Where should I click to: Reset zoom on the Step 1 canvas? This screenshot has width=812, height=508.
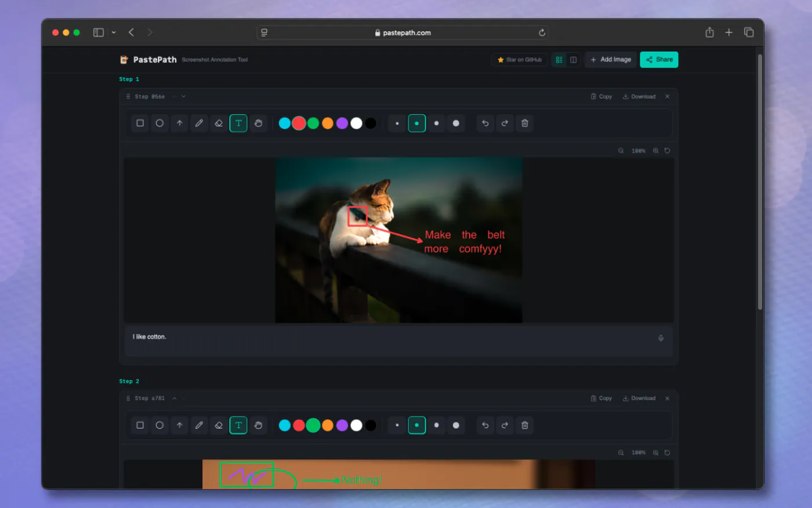coord(668,151)
